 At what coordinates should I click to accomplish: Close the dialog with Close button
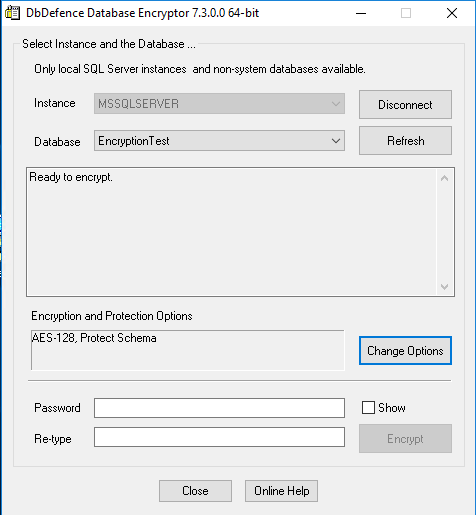coord(195,491)
